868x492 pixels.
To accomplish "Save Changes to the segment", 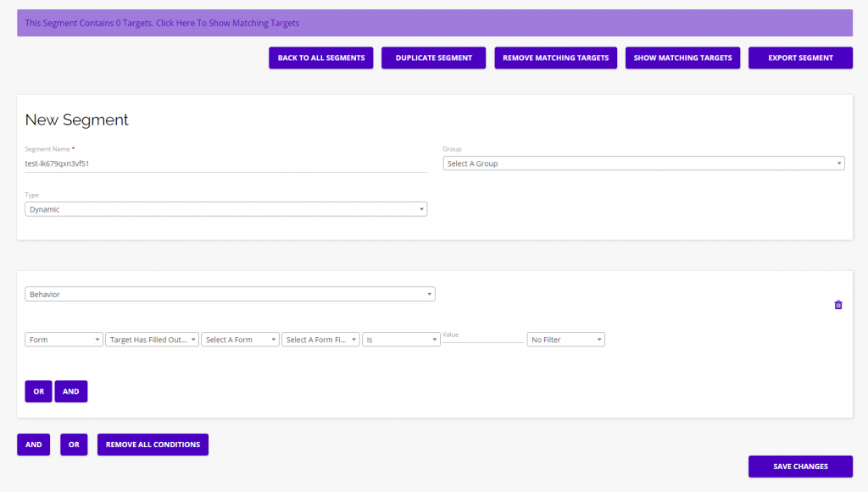I will (800, 466).
